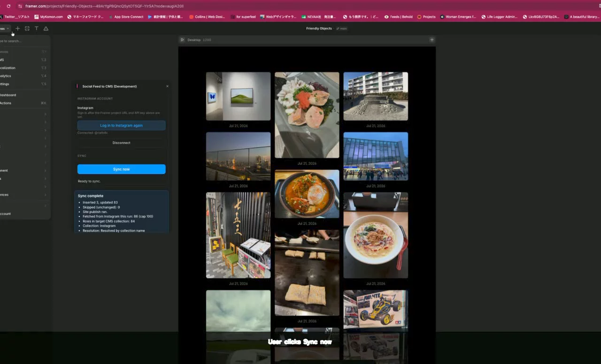Click the Sync now button
601x364 pixels.
(x=121, y=169)
